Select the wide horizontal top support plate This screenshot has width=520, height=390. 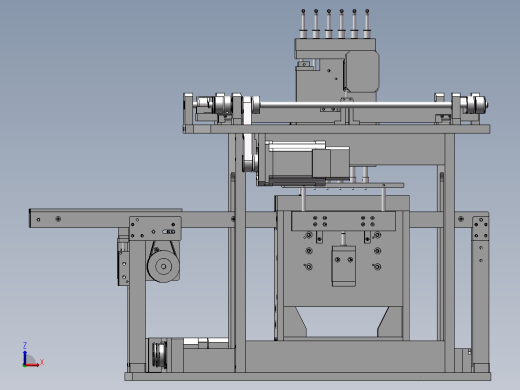pos(336,129)
